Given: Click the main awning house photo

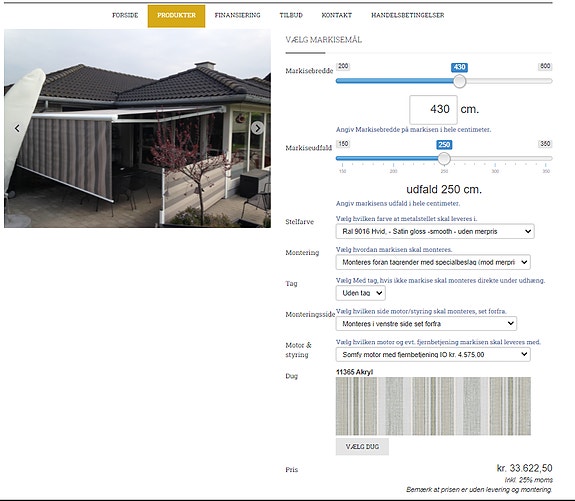Looking at the screenshot, I should click(x=138, y=128).
